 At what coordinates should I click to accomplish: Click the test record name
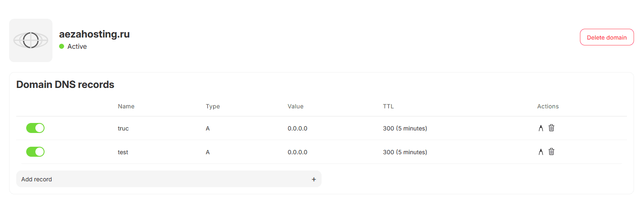pyautogui.click(x=123, y=152)
